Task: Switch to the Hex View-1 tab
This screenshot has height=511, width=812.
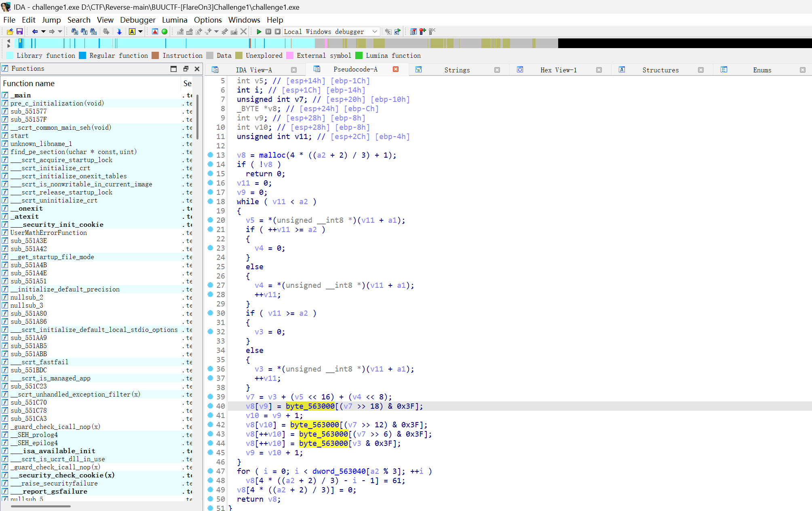Action: [x=558, y=70]
